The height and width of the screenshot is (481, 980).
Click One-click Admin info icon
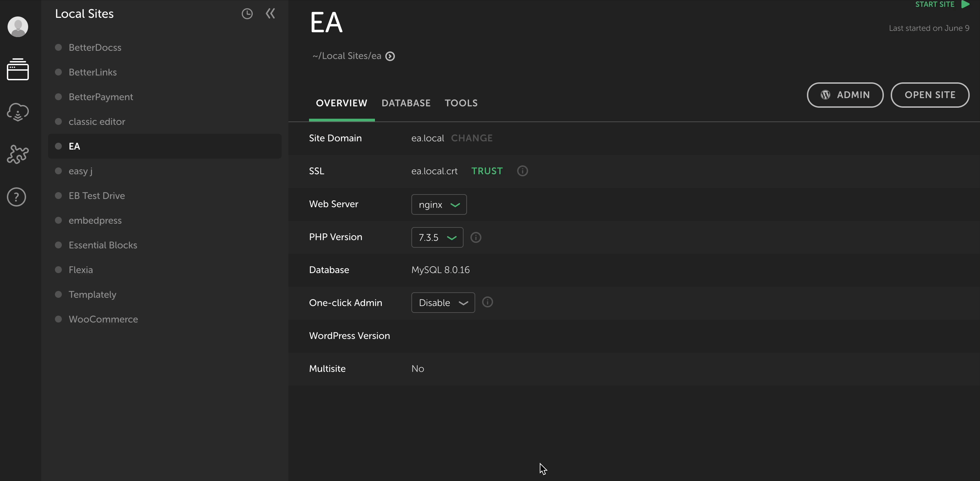pos(487,302)
